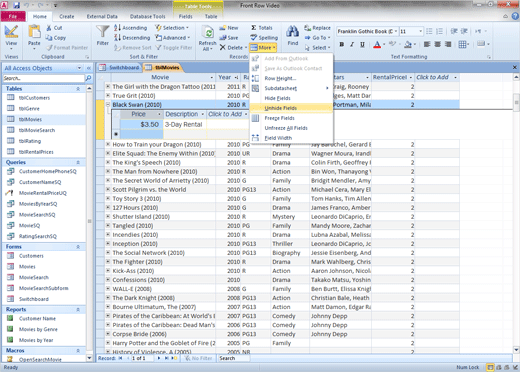Switch to the Create ribbon tab

[67, 16]
